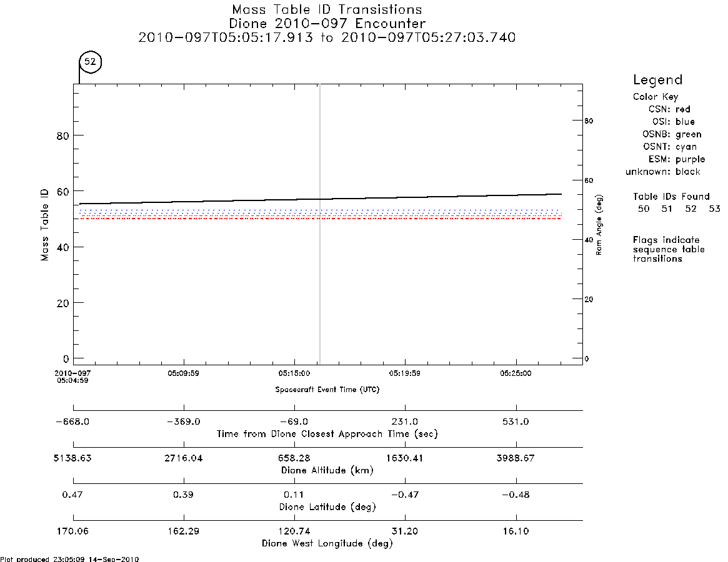Click 'Time from Dione Closest Approach Time (sec)' label
Viewport: 728px width, 562px height.
[327, 435]
